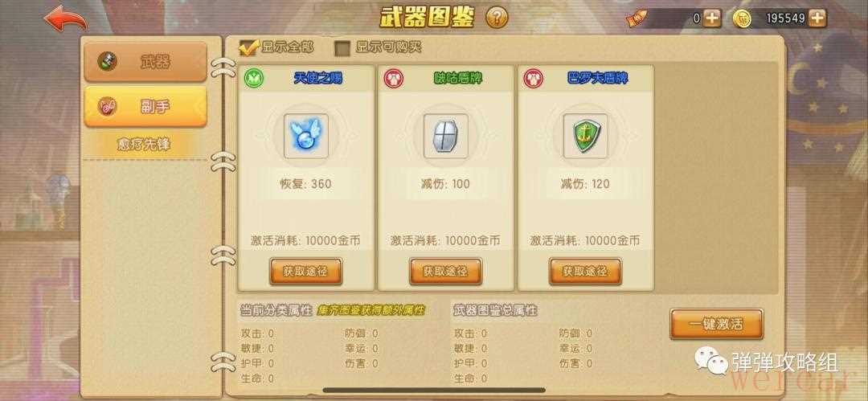Enable the 显示可购买 checkbox
The width and height of the screenshot is (868, 401).
pyautogui.click(x=343, y=48)
